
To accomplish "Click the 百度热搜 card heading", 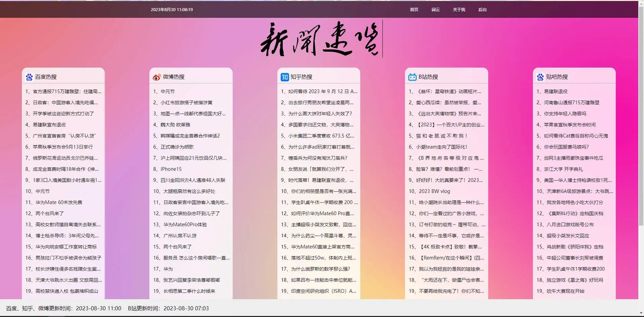I will click(x=46, y=77).
